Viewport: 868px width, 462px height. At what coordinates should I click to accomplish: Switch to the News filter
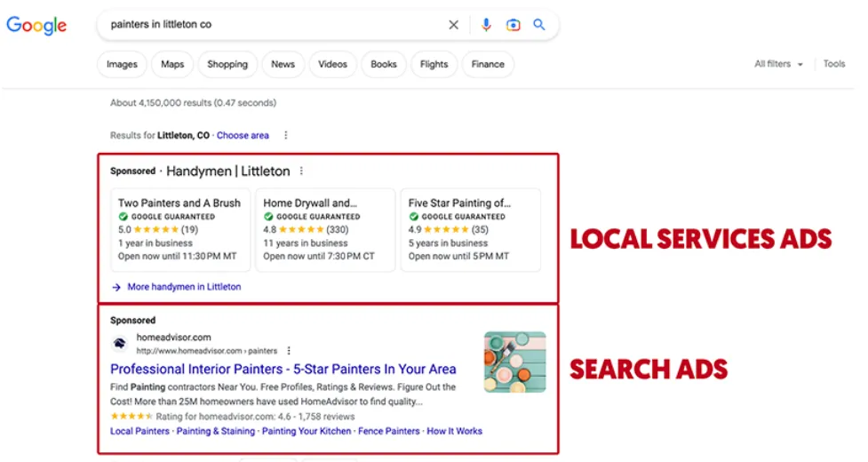coord(283,64)
